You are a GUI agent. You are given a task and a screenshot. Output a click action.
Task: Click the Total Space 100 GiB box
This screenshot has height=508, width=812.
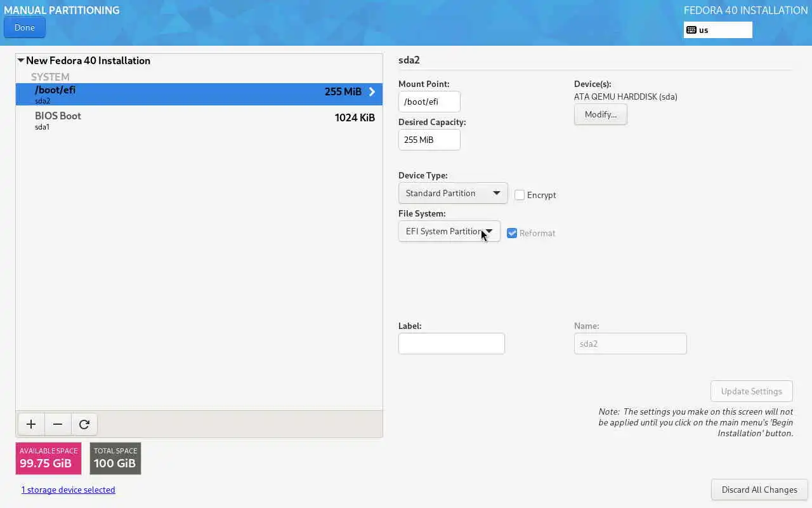(x=115, y=458)
